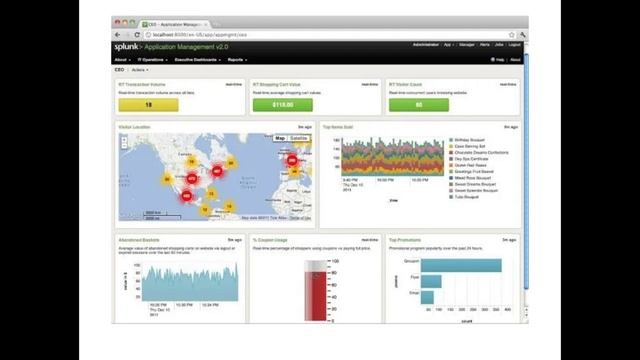Viewport: 640px width, 360px height.
Task: Open the browser wrench menu
Action: click(522, 35)
